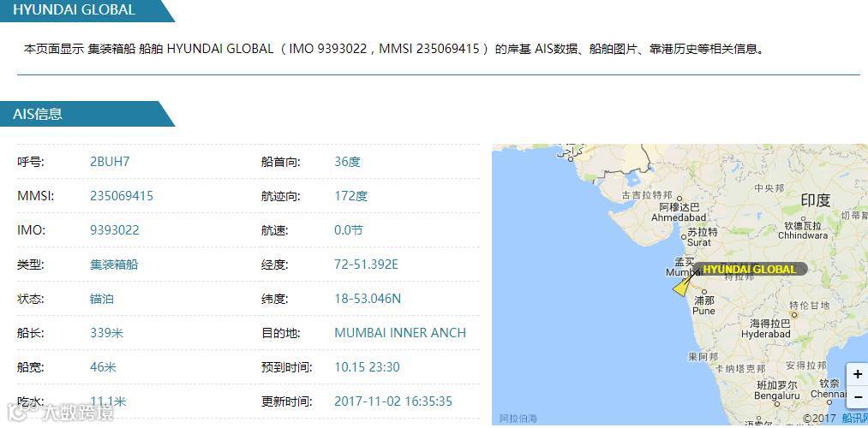Click the heading value 36度
This screenshot has width=868, height=428.
pyautogui.click(x=347, y=162)
